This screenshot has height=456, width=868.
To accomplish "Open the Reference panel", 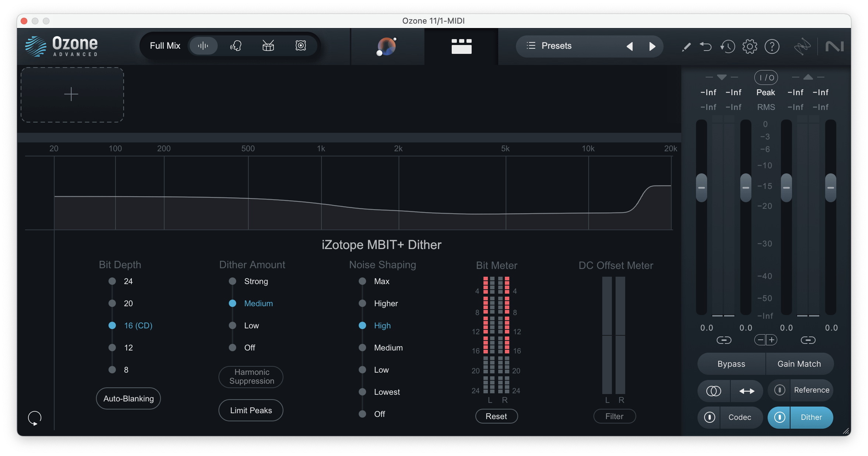I will coord(812,390).
